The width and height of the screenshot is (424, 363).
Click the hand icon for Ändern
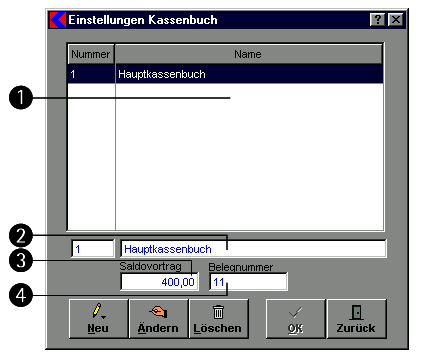158,312
